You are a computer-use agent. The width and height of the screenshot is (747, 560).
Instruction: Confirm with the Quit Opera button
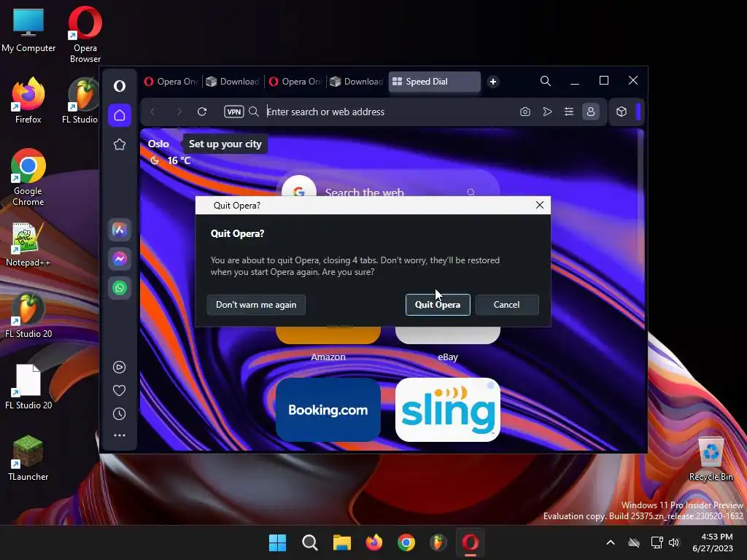click(438, 305)
